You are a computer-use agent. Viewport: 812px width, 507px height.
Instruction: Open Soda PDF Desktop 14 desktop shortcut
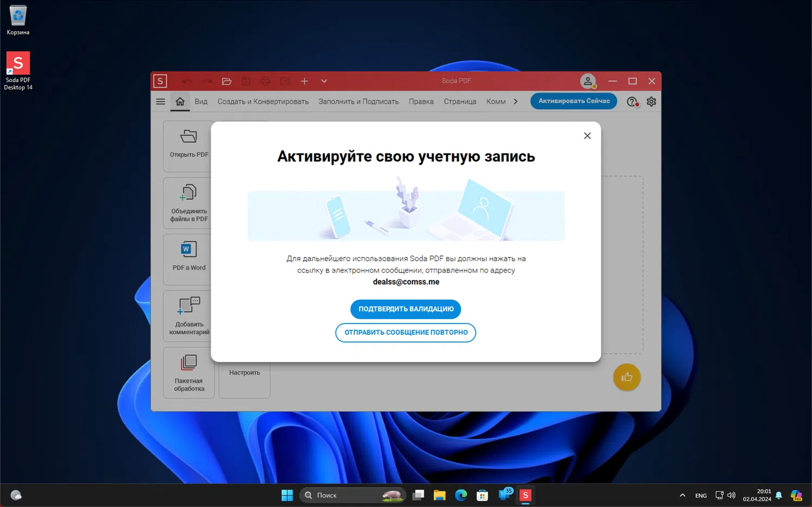click(18, 71)
